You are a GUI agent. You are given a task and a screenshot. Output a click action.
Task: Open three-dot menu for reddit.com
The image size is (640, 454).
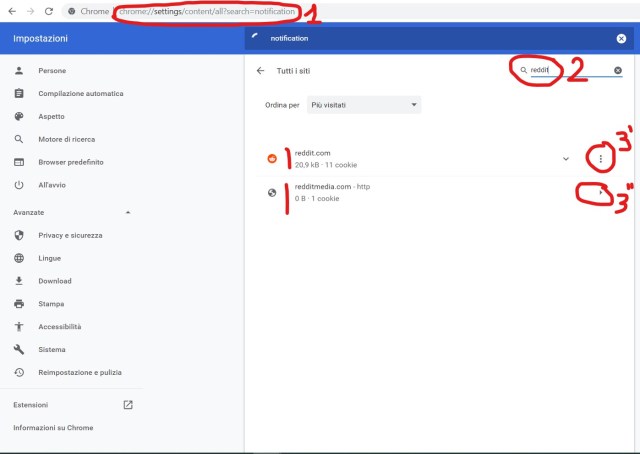600,159
